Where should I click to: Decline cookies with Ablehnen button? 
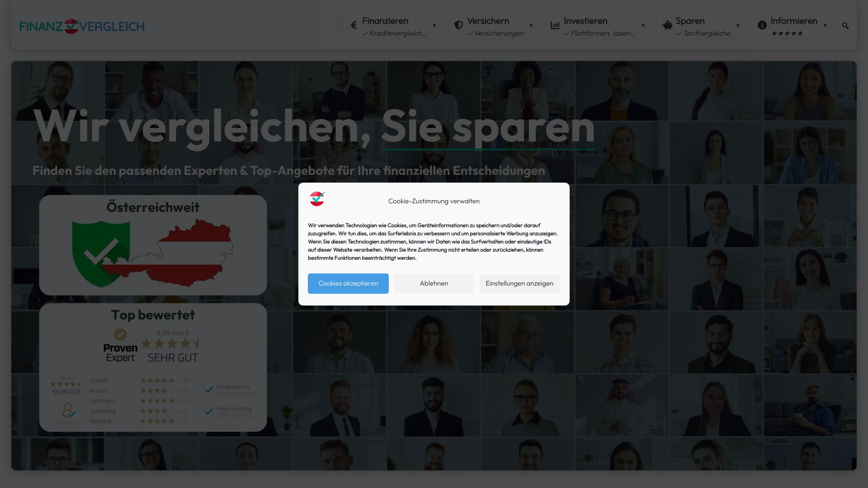(x=434, y=283)
